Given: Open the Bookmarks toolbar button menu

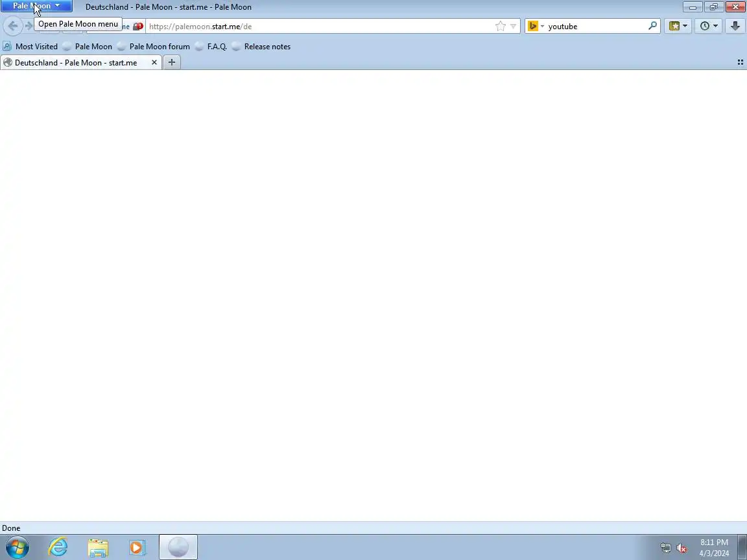Looking at the screenshot, I should click(678, 26).
